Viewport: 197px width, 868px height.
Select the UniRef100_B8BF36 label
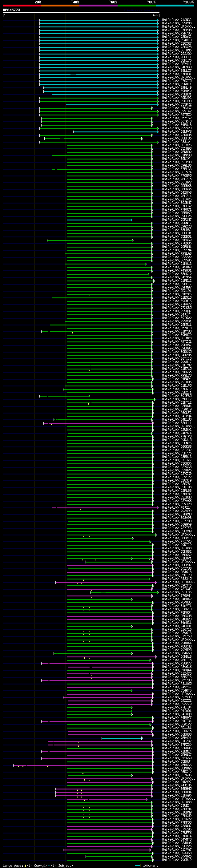click(x=177, y=139)
